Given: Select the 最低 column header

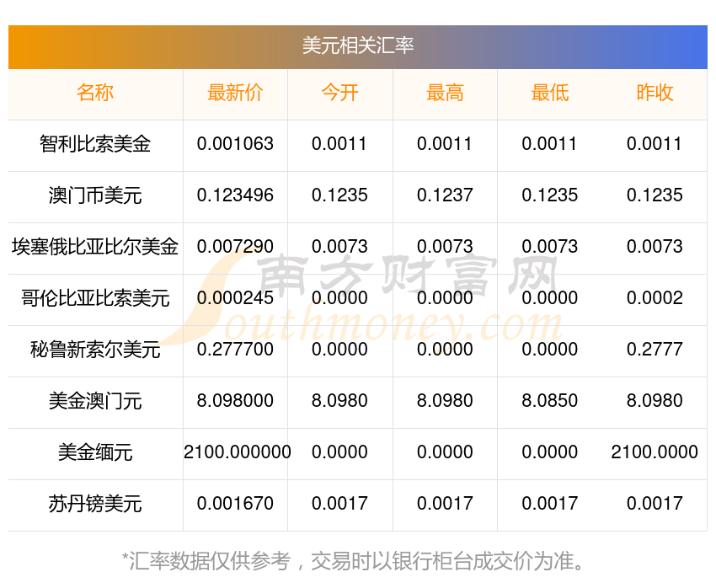Looking at the screenshot, I should pyautogui.click(x=550, y=93).
